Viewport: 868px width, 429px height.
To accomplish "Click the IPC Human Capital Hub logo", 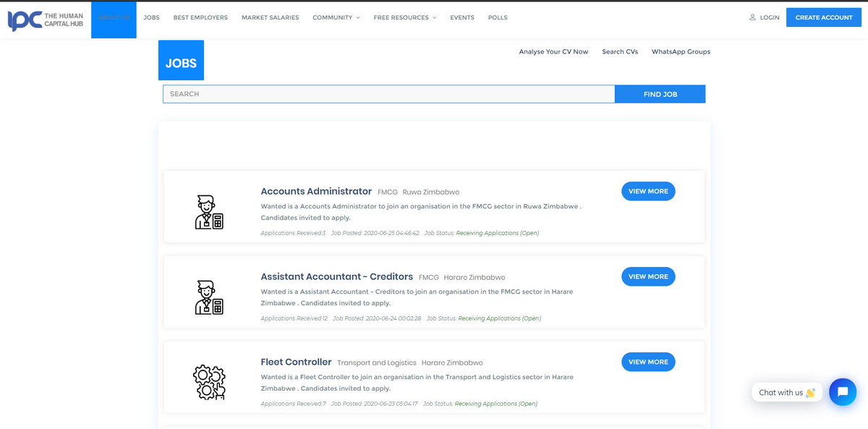I will point(45,20).
